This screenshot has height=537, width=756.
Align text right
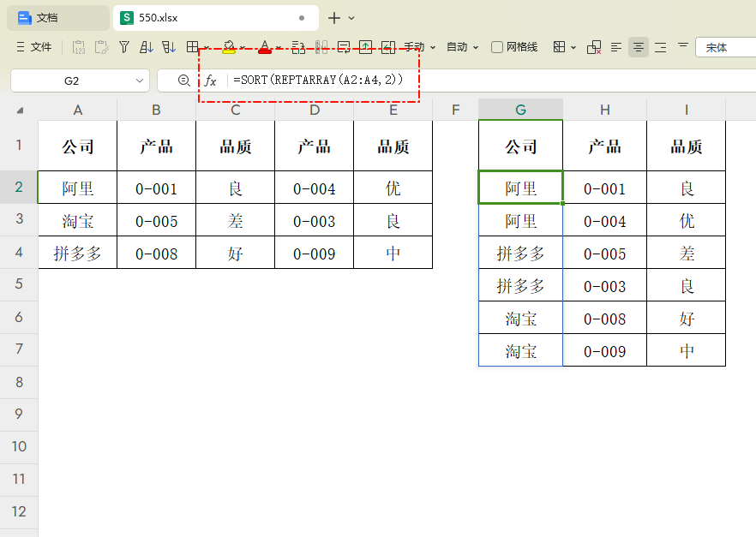tap(661, 47)
